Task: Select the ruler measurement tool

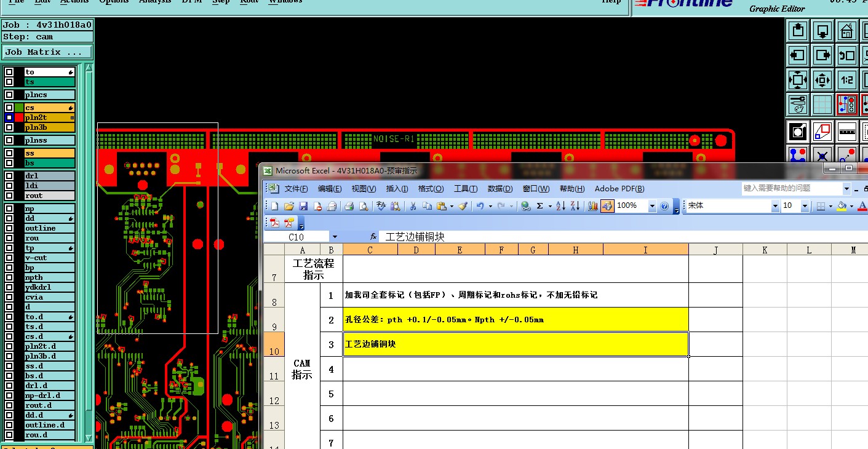Action: pyautogui.click(x=847, y=131)
